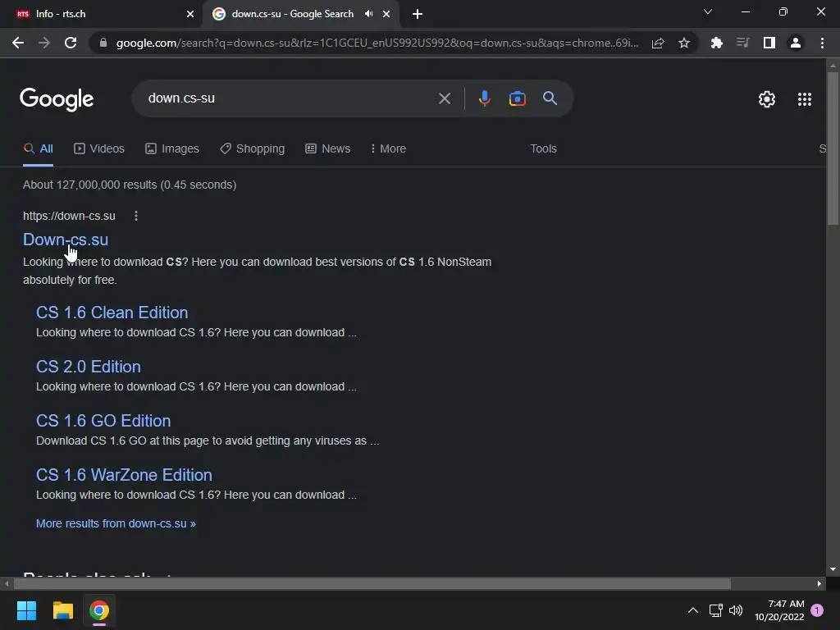Screen dimensions: 840x630
Task: Switch to Images results
Action: pos(172,149)
